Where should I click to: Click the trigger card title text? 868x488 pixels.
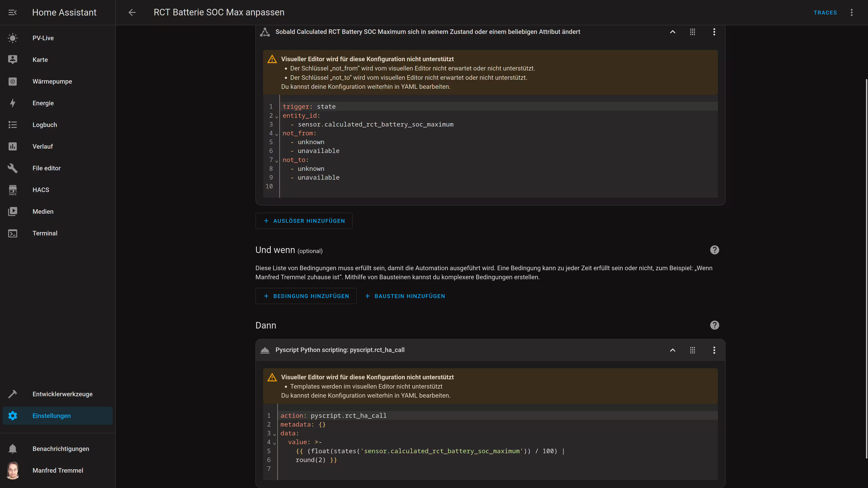click(x=428, y=32)
